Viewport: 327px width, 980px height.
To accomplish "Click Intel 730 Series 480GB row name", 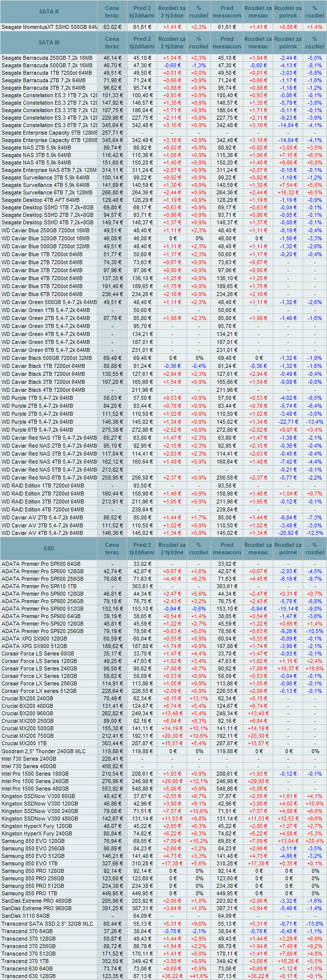I will (x=29, y=766).
